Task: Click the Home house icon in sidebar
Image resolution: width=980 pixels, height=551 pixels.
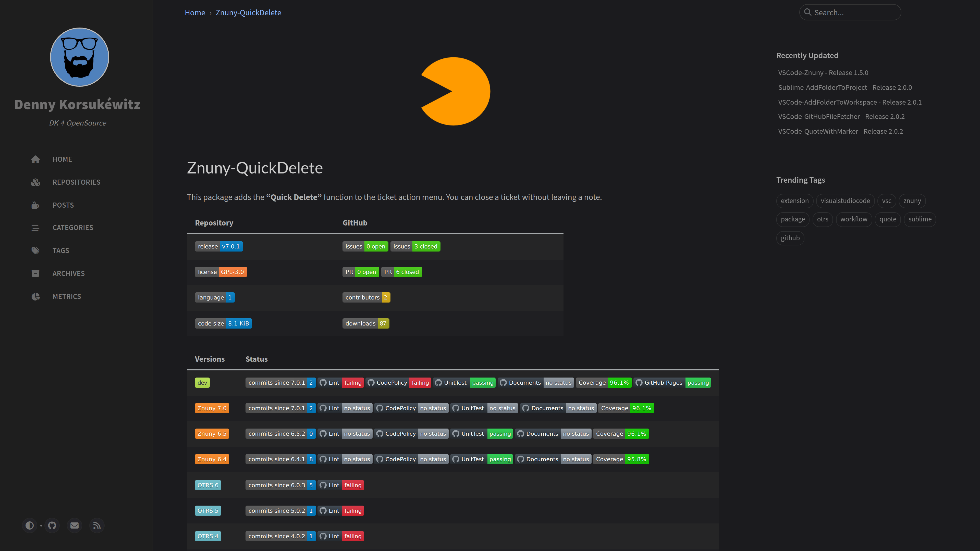Action: tap(35, 159)
